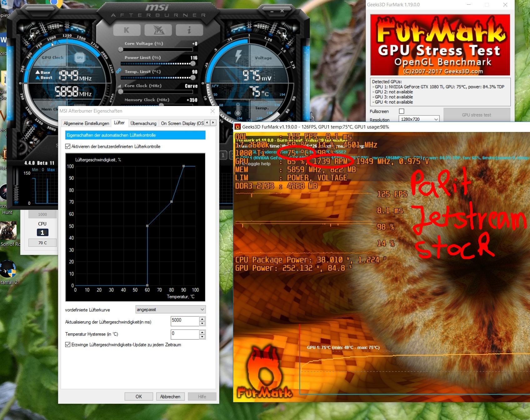Minimize the MSI Afterburner window

[271, 12]
